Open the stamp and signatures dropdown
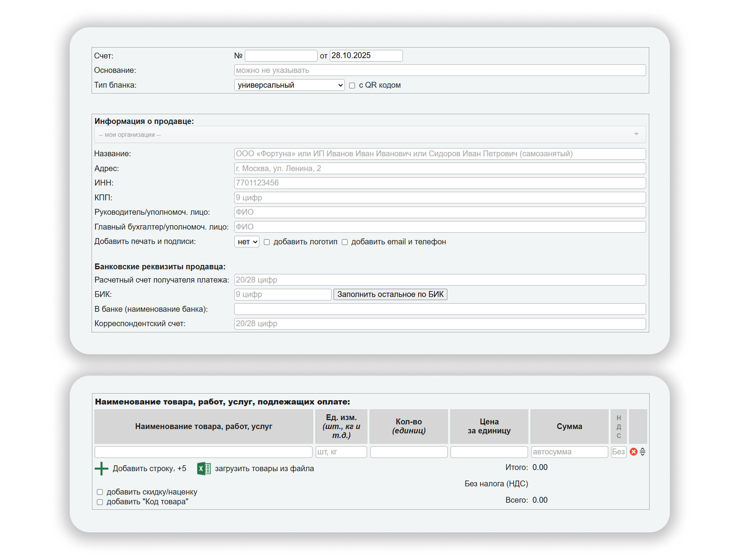 247,242
